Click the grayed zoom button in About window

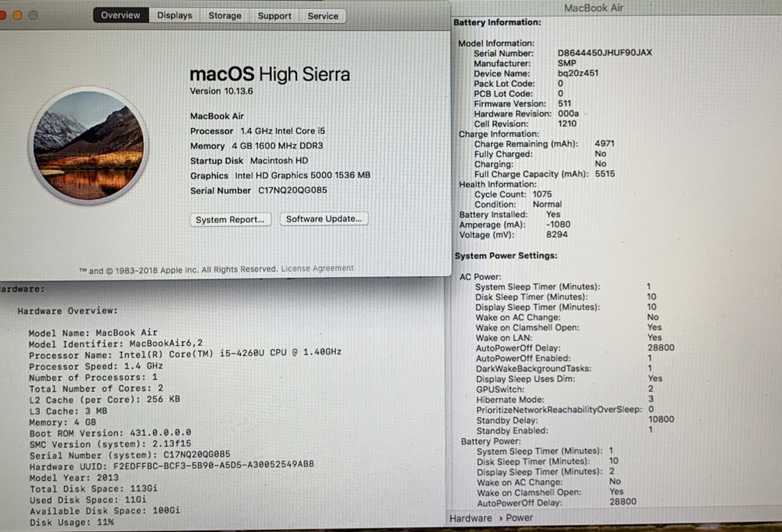(33, 15)
